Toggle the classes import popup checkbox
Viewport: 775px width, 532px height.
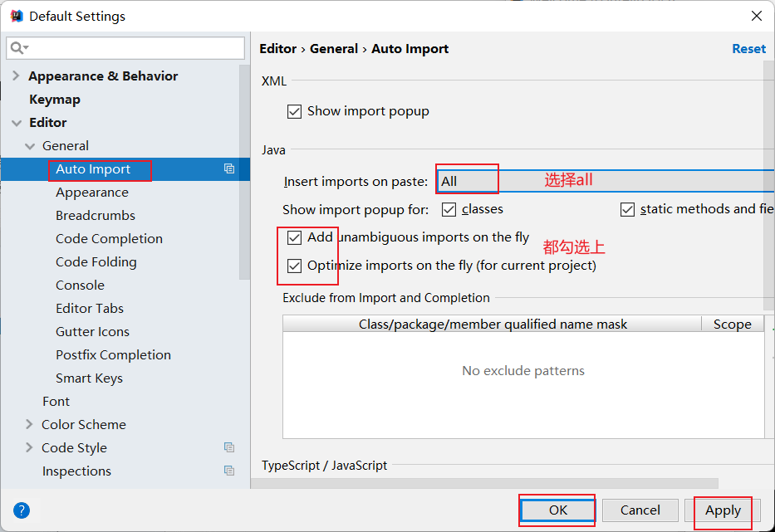(x=449, y=209)
